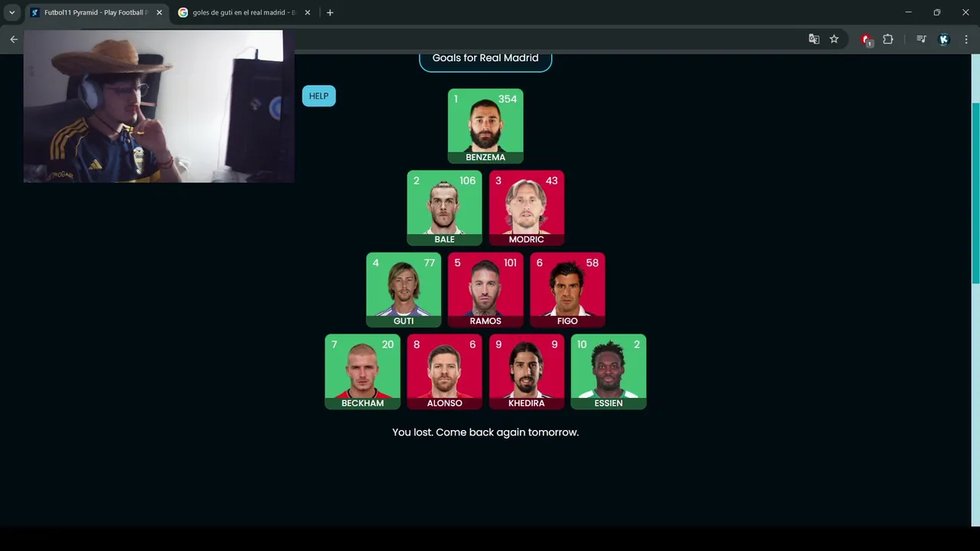Viewport: 980px width, 551px height.
Task: Switch to the Futbol11 Pyramid tab
Action: [96, 12]
